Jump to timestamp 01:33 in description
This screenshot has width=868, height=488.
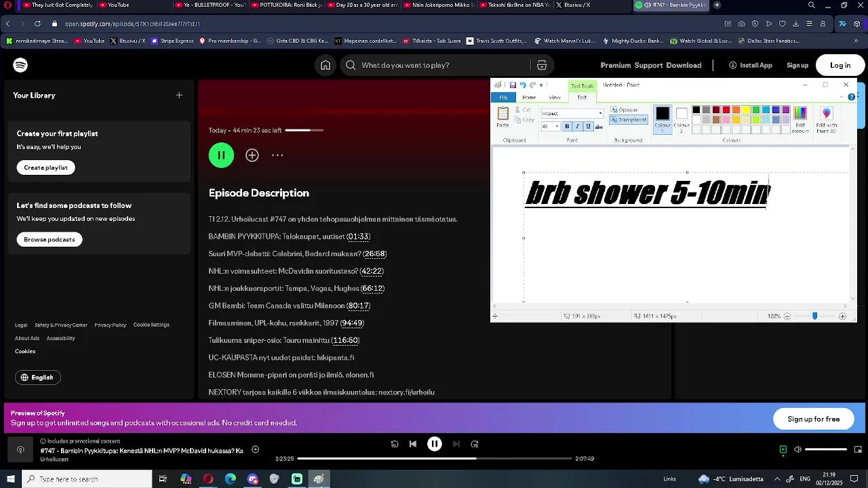359,237
